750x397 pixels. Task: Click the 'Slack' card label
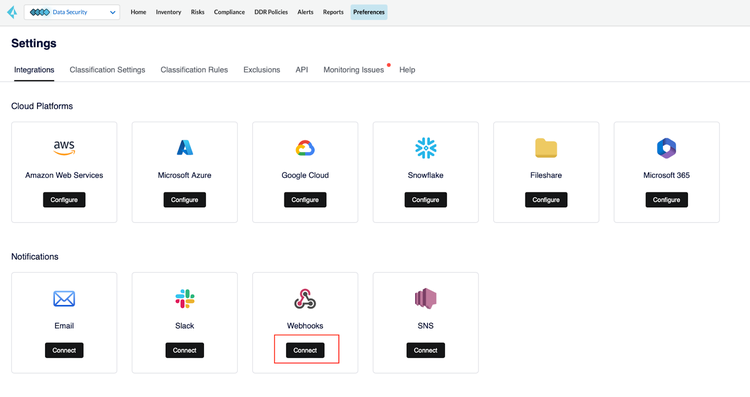click(x=185, y=326)
